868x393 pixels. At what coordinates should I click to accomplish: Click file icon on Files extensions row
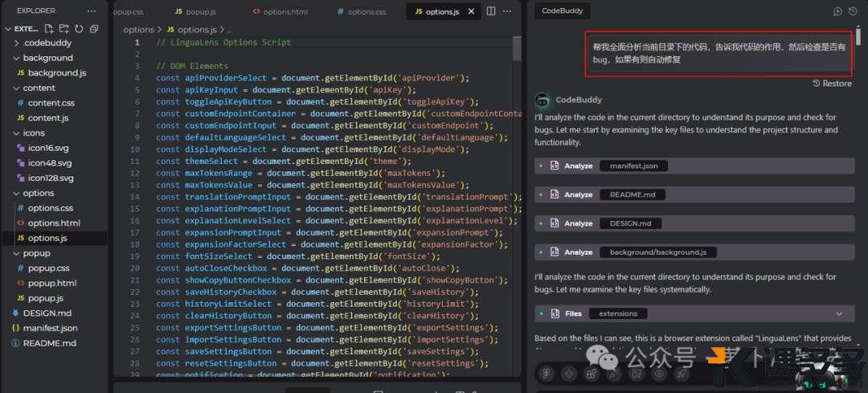pos(554,313)
